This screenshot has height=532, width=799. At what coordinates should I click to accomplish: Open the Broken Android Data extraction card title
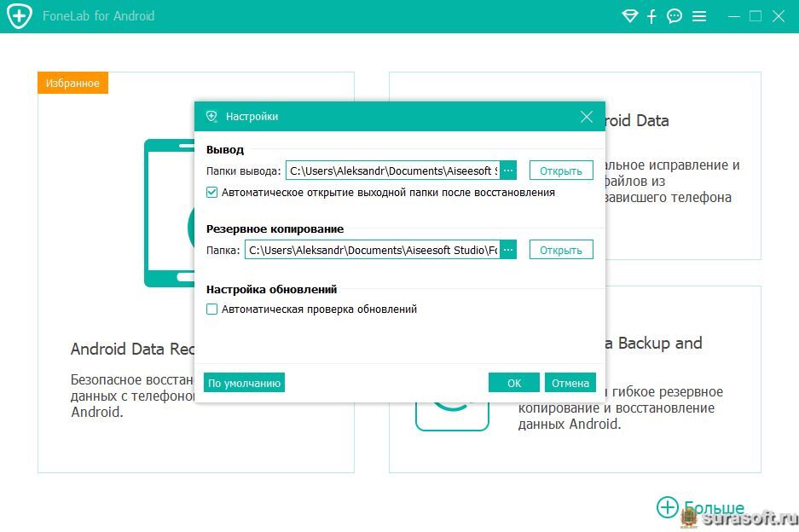click(x=637, y=121)
